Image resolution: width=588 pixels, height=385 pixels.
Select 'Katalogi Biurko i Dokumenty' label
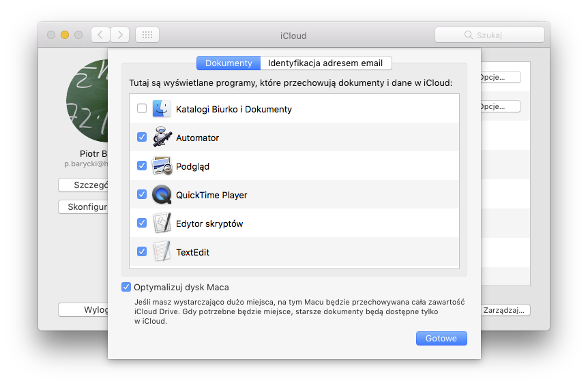[x=233, y=109]
